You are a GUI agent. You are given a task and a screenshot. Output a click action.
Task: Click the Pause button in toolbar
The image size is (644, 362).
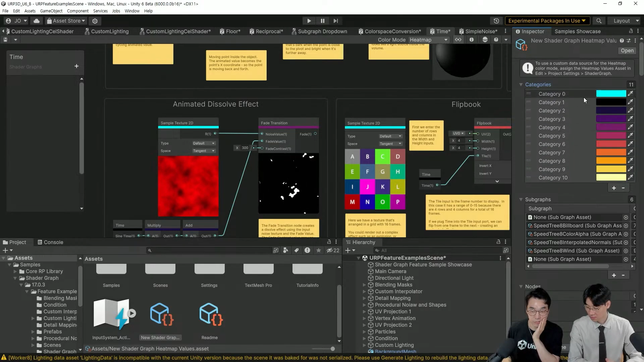coord(322,21)
